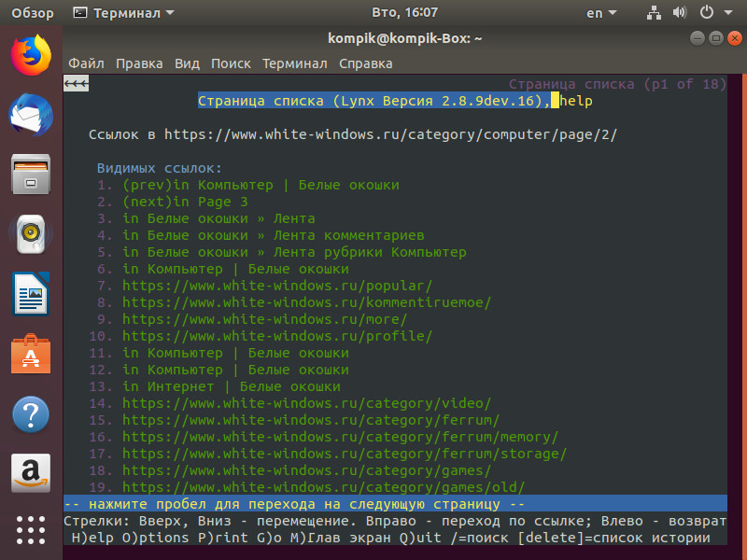Click the highlighted Страница списка Lynx title
747x560 pixels.
pyautogui.click(x=374, y=101)
